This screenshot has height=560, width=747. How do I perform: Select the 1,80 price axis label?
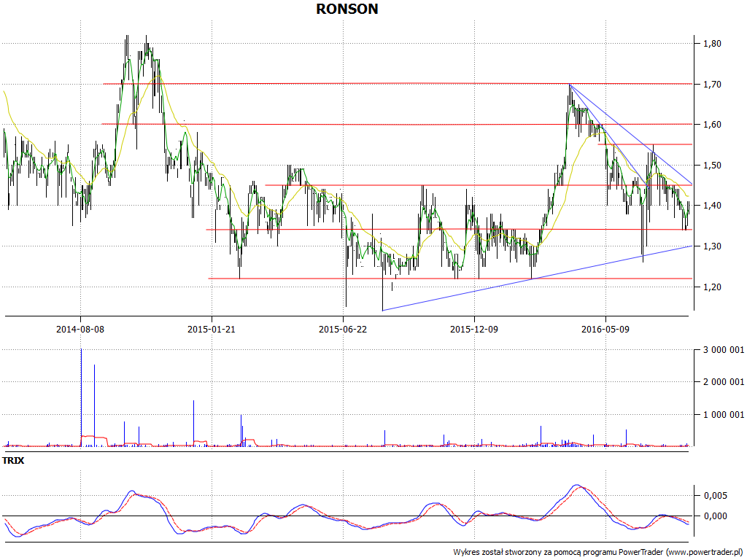(x=712, y=44)
